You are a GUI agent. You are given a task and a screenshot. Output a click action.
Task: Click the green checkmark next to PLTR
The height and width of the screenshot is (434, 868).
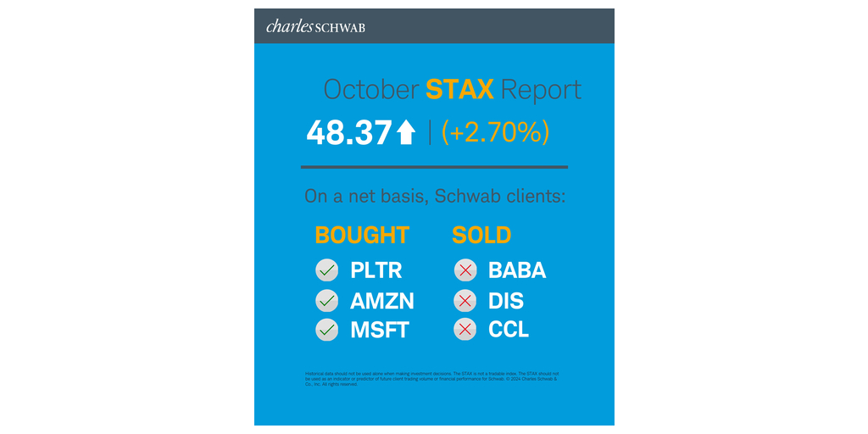(326, 270)
